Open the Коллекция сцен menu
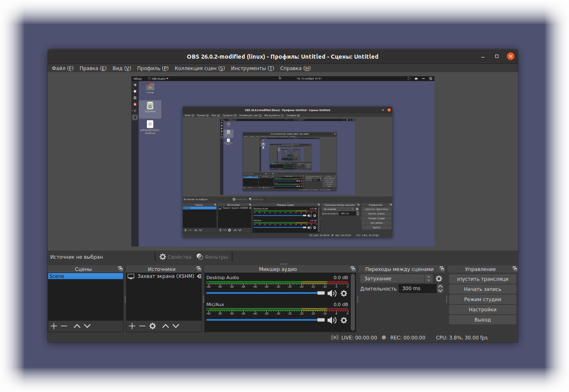 tap(200, 68)
